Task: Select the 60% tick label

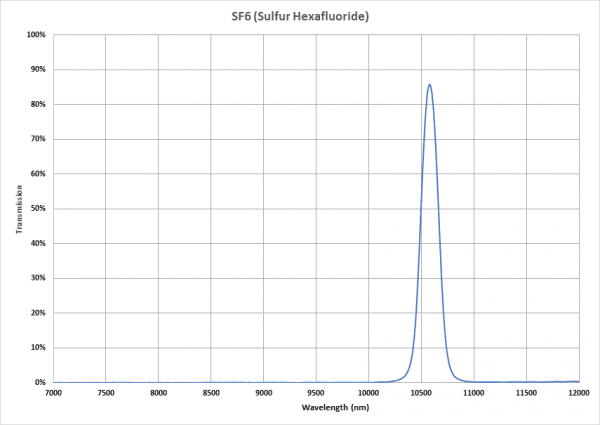Action: coord(38,174)
